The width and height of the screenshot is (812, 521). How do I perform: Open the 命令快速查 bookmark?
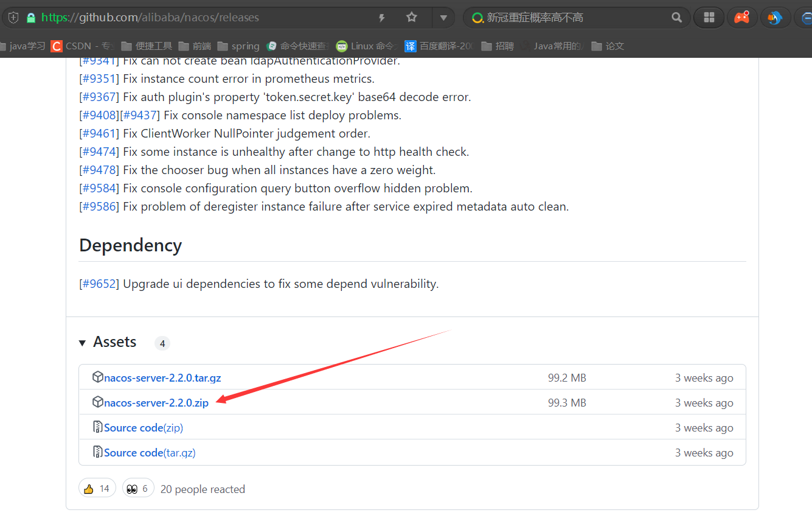[297, 46]
